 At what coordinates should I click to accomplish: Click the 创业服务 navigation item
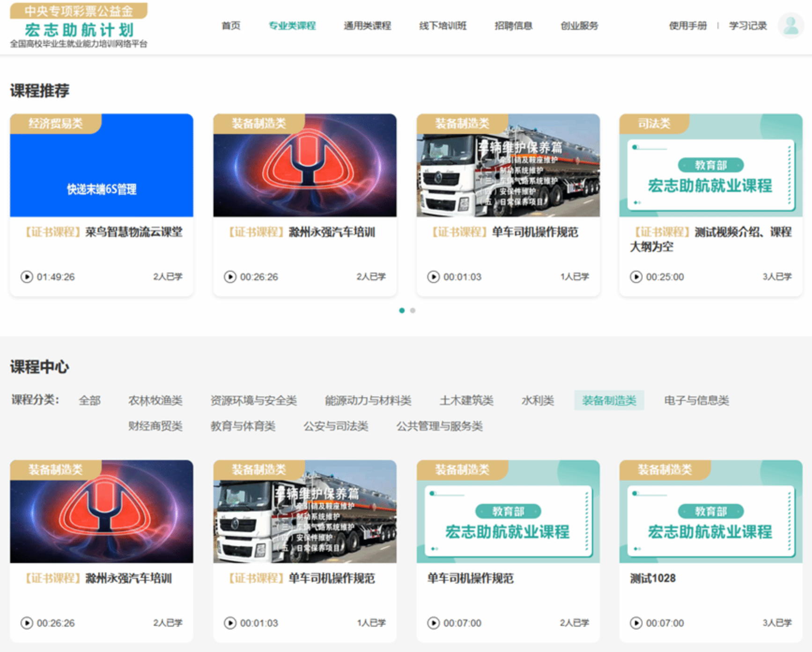579,26
